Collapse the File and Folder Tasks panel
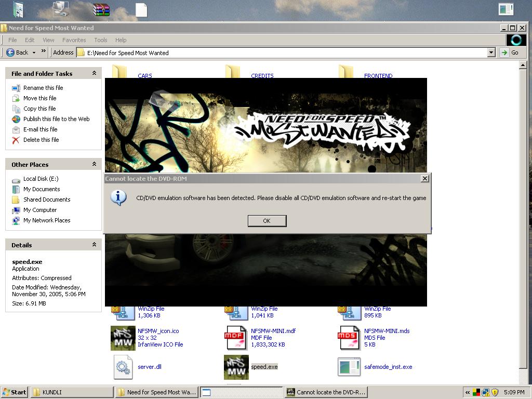532x399 pixels. click(95, 73)
